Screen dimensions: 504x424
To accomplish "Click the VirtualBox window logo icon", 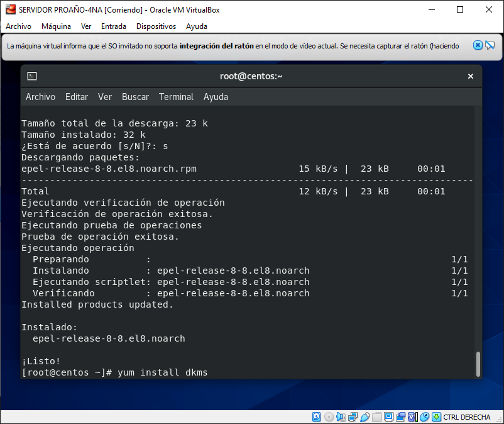I will tap(11, 9).
